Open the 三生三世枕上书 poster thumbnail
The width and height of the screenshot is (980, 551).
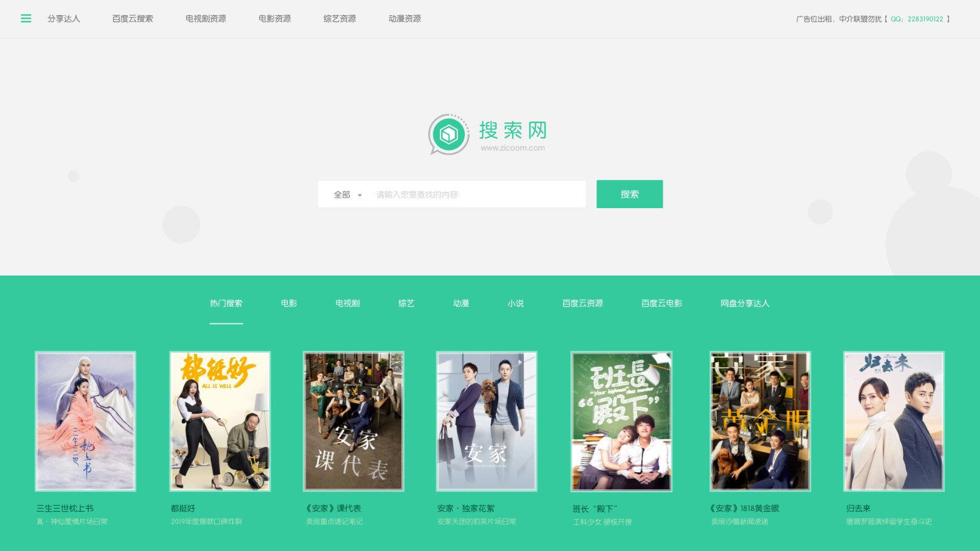coord(86,421)
